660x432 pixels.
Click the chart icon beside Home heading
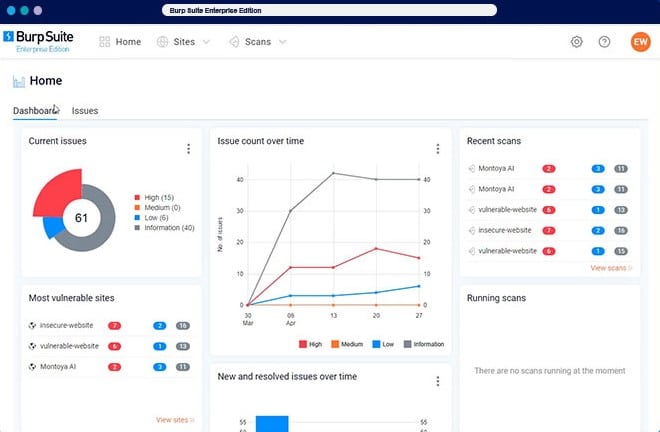[x=19, y=81]
